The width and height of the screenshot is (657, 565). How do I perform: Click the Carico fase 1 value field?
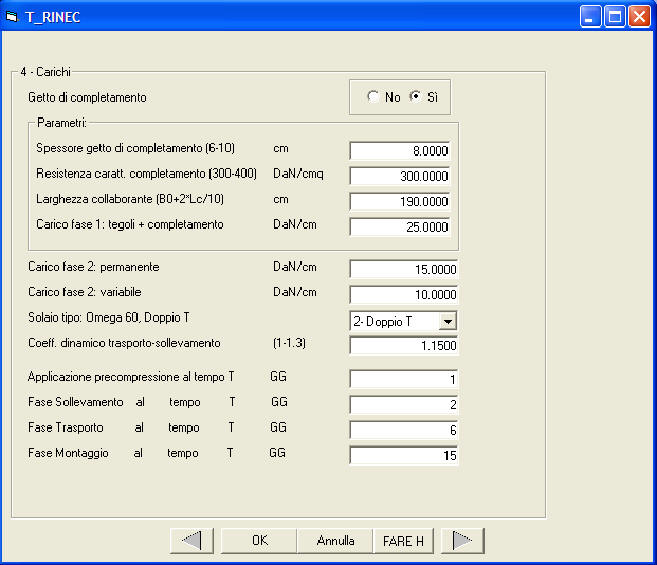(400, 227)
